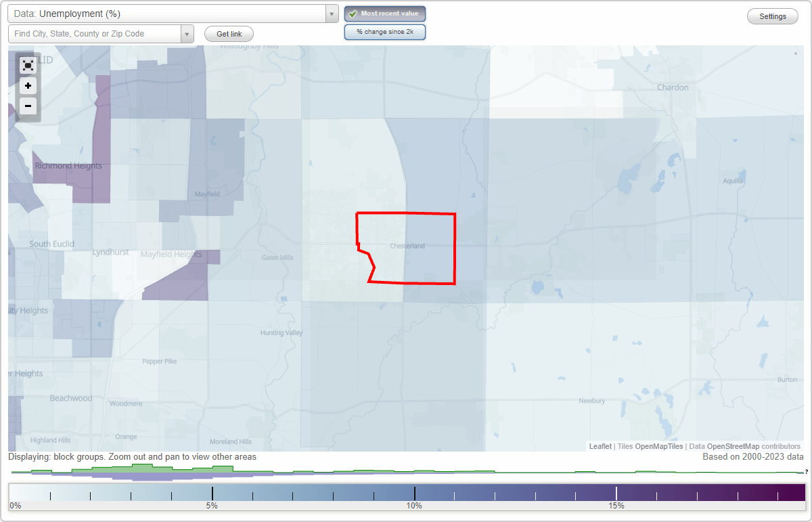Click the Moreland Hills label
The image size is (812, 522).
point(231,441)
